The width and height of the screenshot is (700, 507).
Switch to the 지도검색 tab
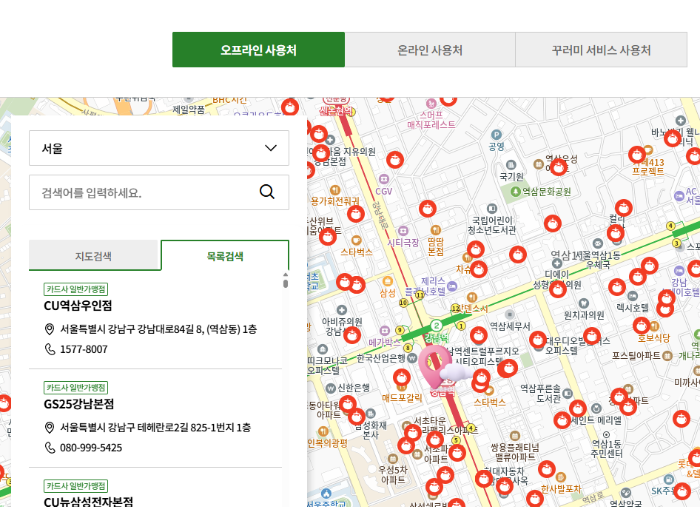pyautogui.click(x=93, y=256)
